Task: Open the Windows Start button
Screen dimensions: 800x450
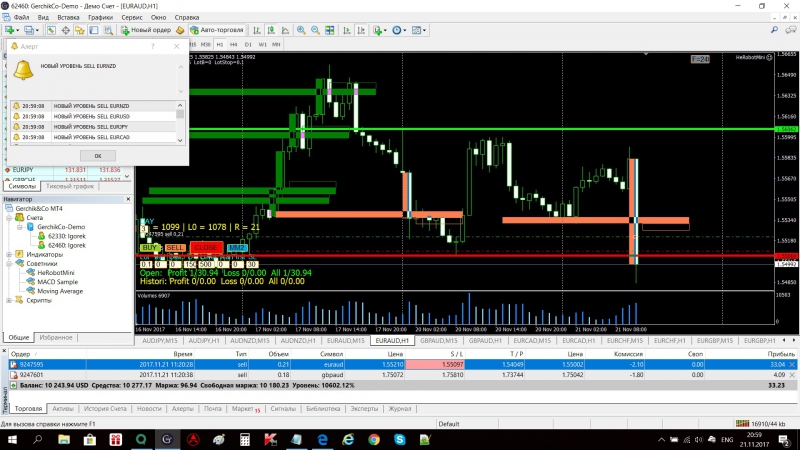Action: (x=12, y=439)
